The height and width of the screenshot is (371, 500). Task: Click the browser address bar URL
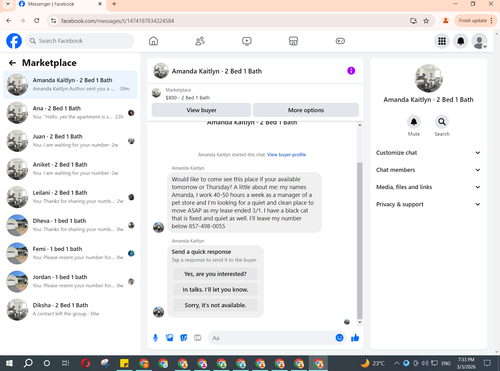pos(117,21)
